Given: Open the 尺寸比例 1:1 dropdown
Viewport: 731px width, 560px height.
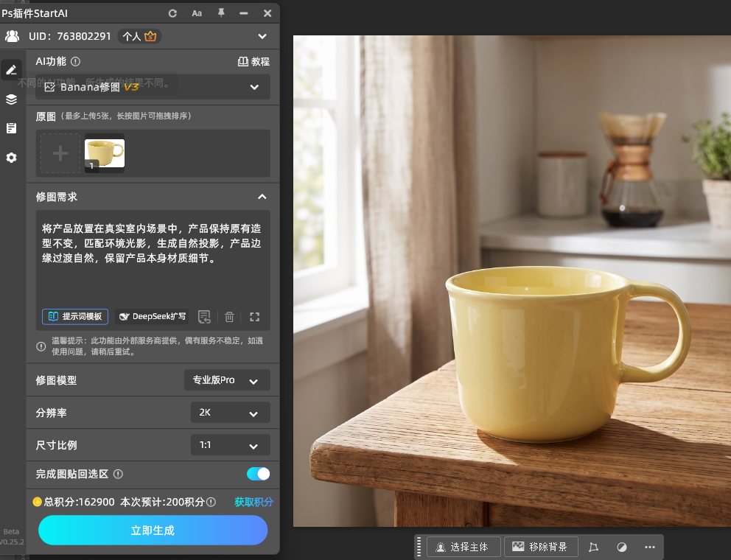Looking at the screenshot, I should [x=231, y=445].
